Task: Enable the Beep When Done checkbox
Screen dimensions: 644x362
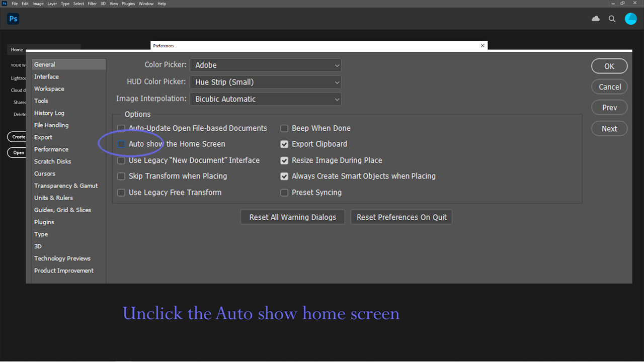Action: (x=284, y=128)
